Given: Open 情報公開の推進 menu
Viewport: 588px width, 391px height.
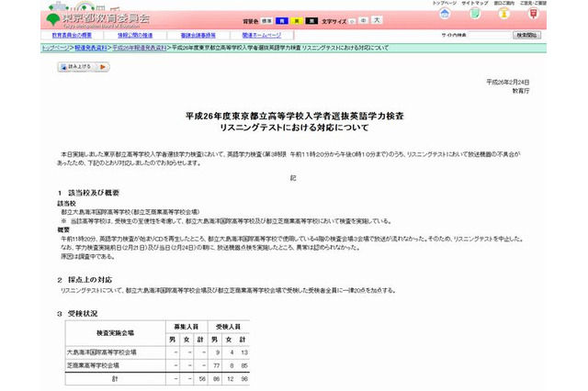Looking at the screenshot, I should 135,35.
